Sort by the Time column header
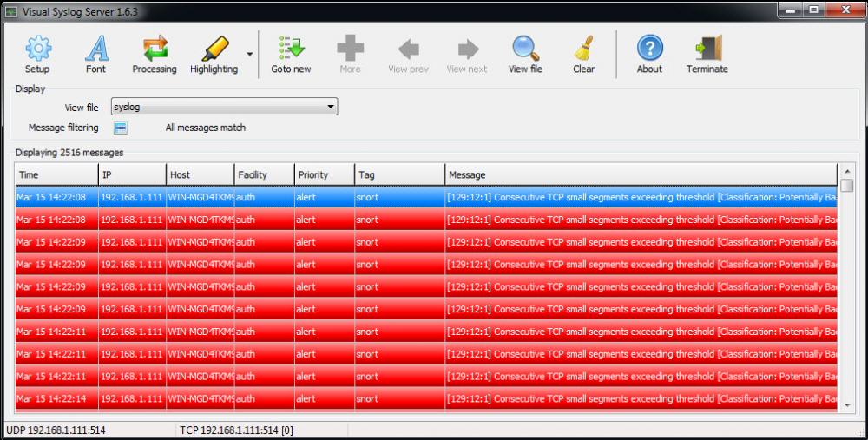This screenshot has height=440, width=868. [x=56, y=174]
